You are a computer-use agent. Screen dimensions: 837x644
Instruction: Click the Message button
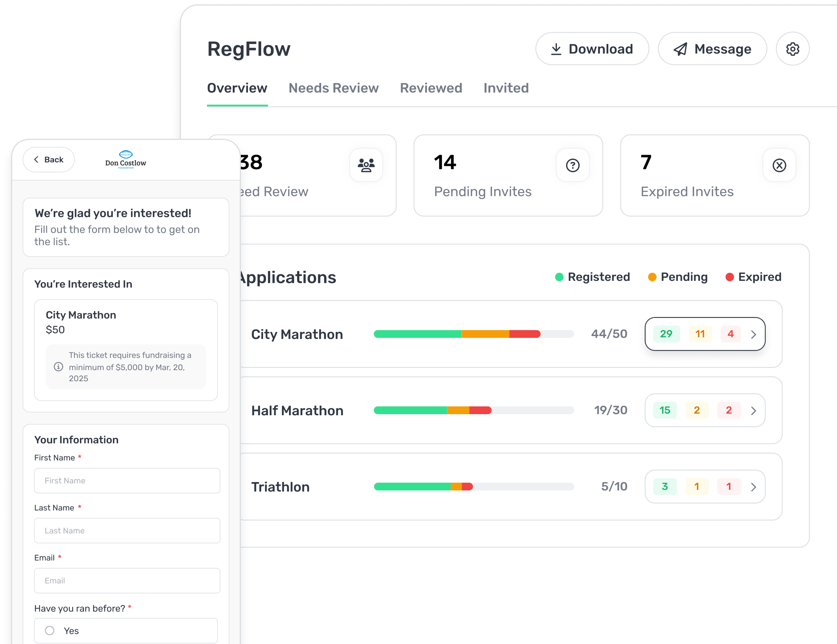click(712, 49)
